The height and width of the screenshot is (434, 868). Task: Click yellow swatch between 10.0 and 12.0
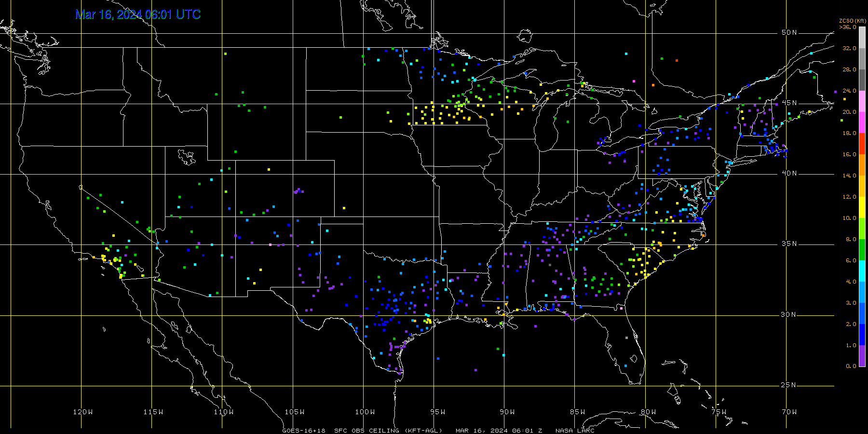862,207
